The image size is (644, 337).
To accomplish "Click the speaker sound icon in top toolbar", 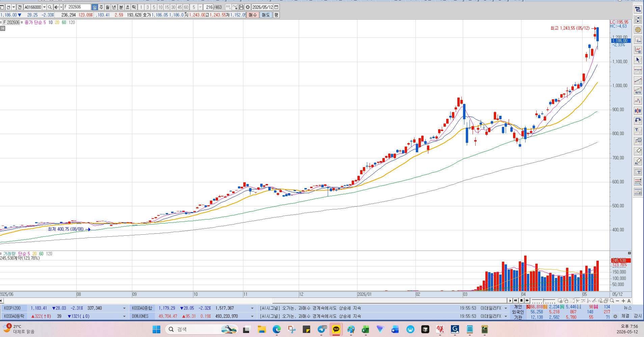I will point(56,7).
